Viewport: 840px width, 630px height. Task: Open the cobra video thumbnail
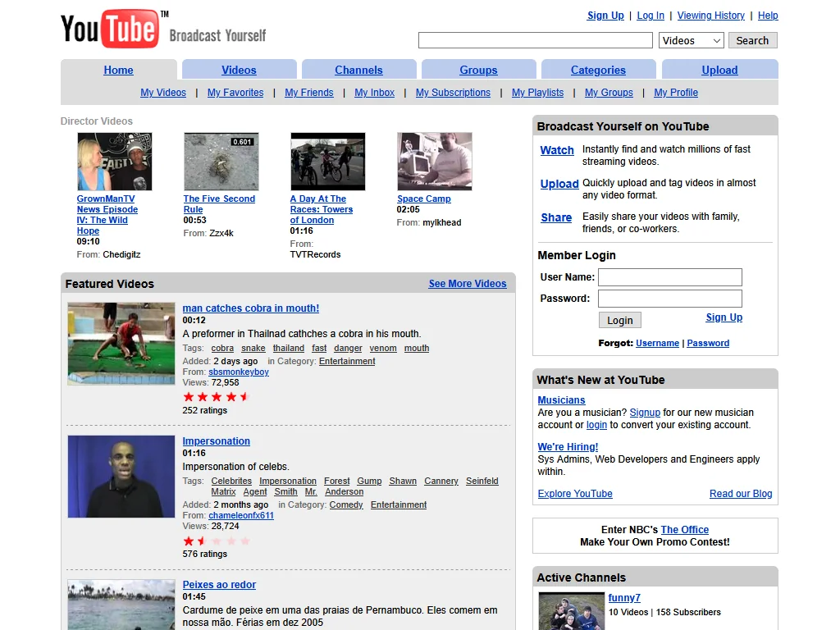click(121, 344)
